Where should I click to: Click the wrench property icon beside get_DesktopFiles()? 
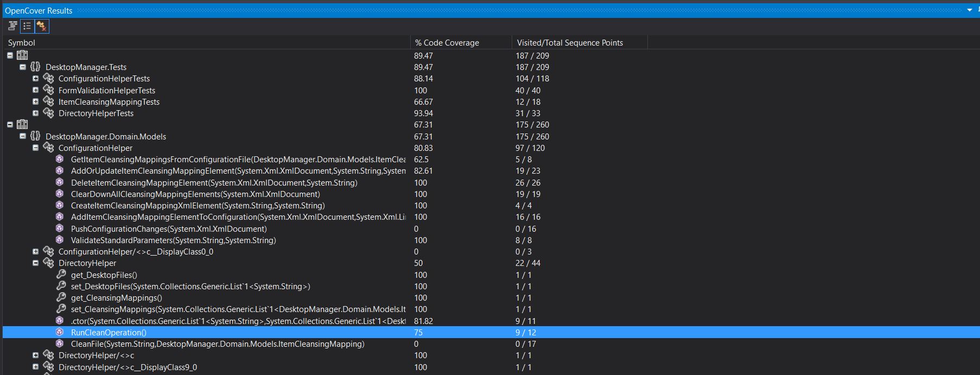click(x=61, y=275)
